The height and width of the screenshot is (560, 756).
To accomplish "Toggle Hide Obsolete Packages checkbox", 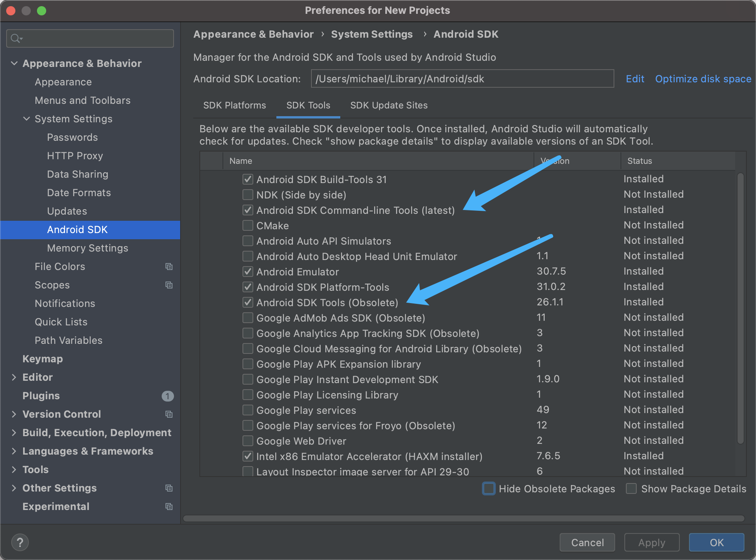I will pos(489,489).
